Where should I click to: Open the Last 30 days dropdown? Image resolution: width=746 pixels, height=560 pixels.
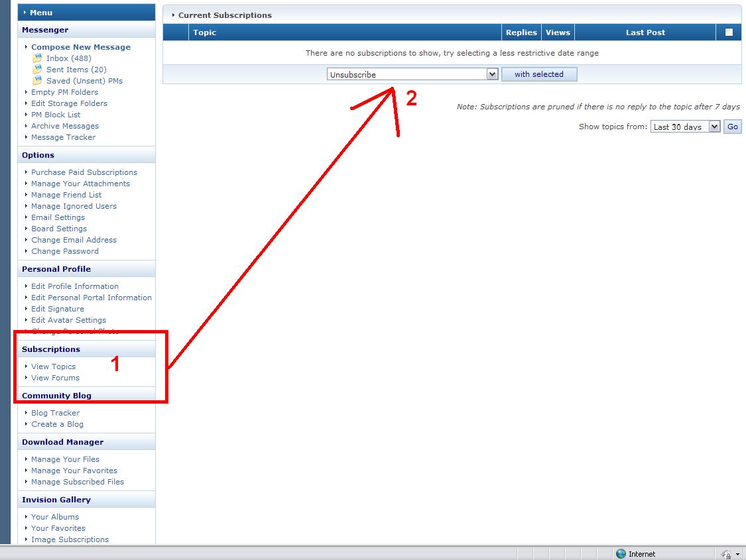[685, 127]
